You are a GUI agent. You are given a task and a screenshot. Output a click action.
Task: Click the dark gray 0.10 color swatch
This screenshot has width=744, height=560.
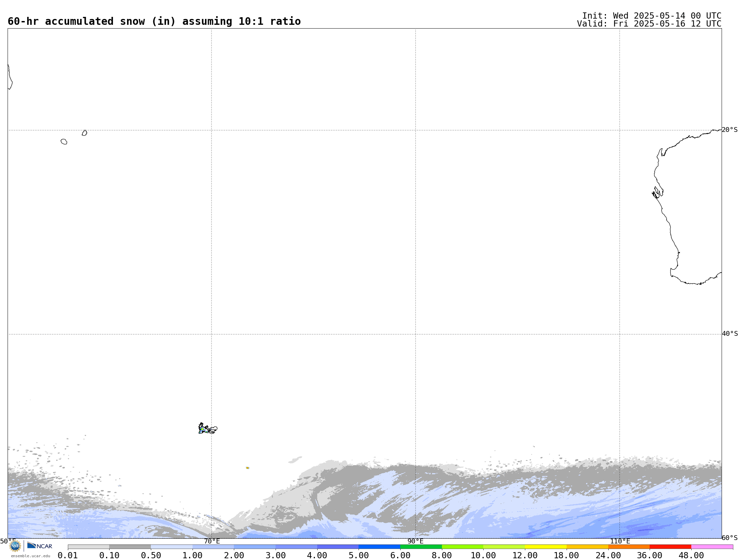(x=130, y=547)
